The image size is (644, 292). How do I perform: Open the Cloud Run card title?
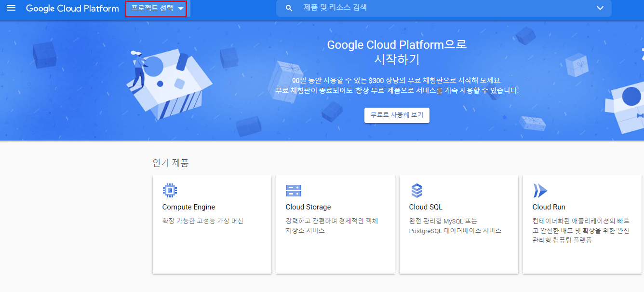549,207
